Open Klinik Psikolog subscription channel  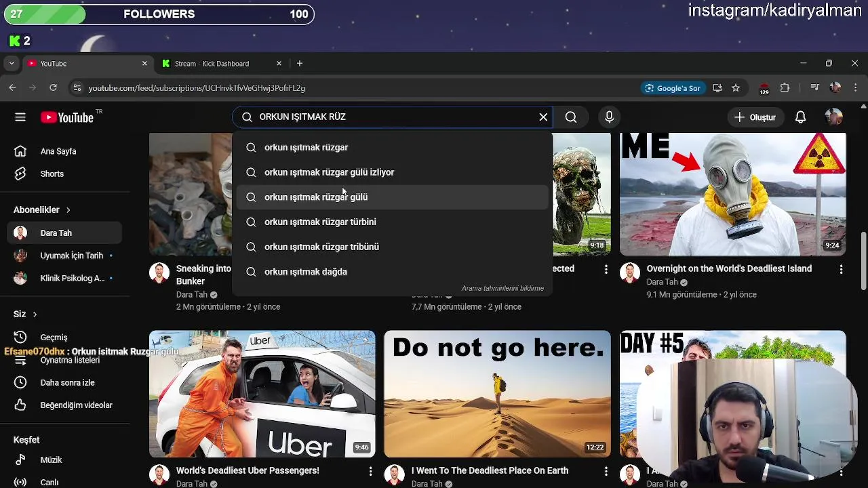[64, 279]
